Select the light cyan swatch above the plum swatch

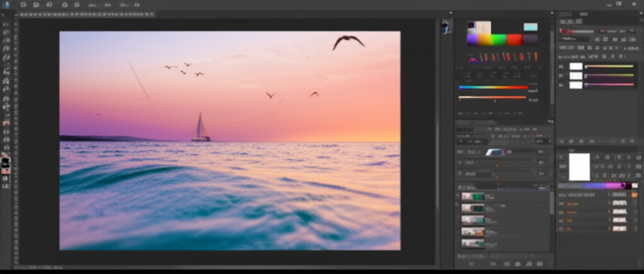(530, 27)
